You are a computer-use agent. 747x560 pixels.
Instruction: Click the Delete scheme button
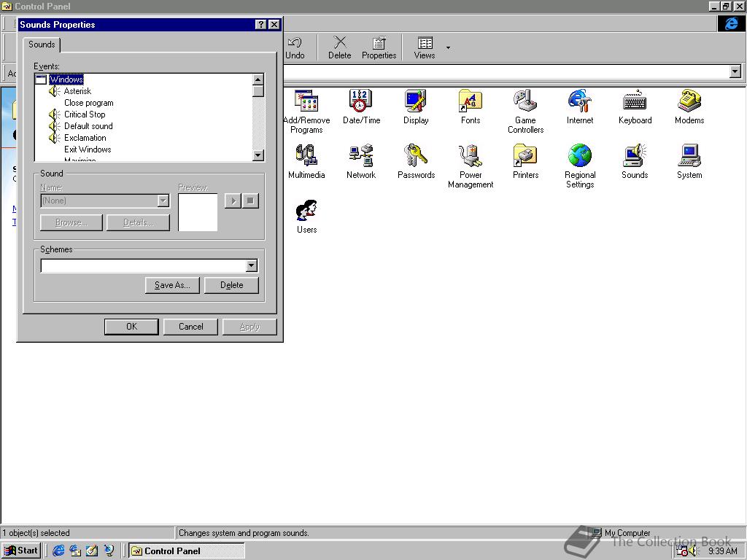tap(231, 285)
